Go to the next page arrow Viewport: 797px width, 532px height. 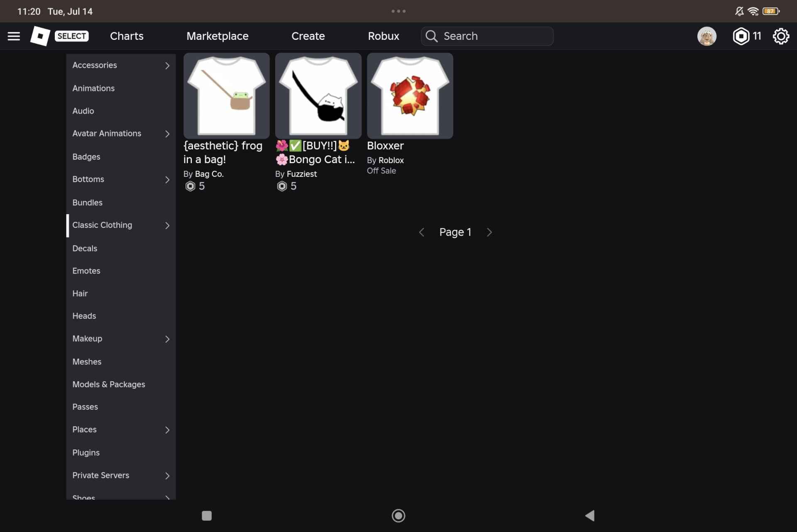pyautogui.click(x=489, y=232)
